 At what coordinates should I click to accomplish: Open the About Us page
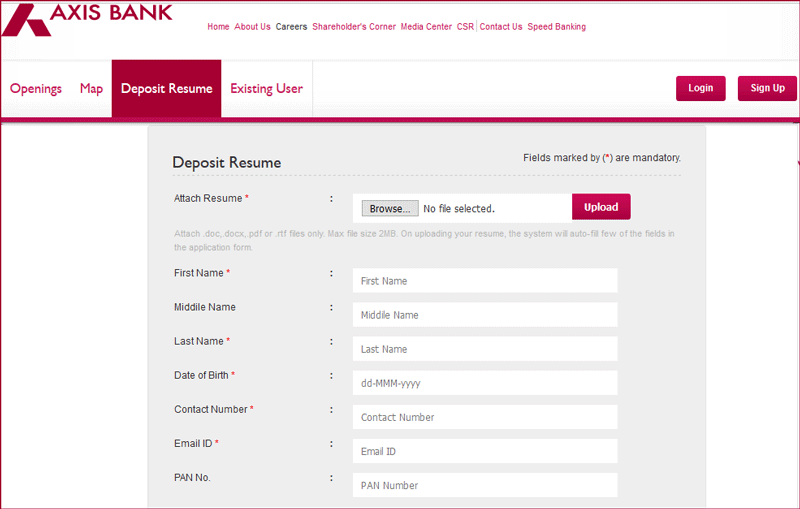point(252,27)
